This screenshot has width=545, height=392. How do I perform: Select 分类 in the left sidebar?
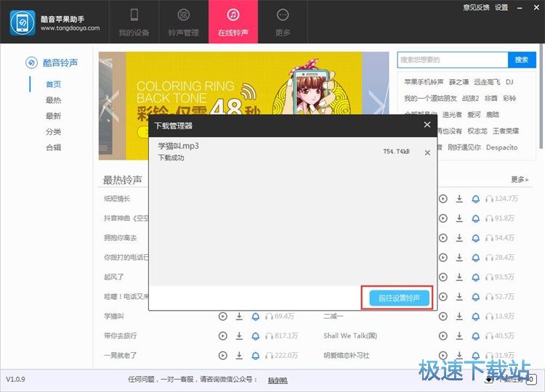click(x=53, y=132)
